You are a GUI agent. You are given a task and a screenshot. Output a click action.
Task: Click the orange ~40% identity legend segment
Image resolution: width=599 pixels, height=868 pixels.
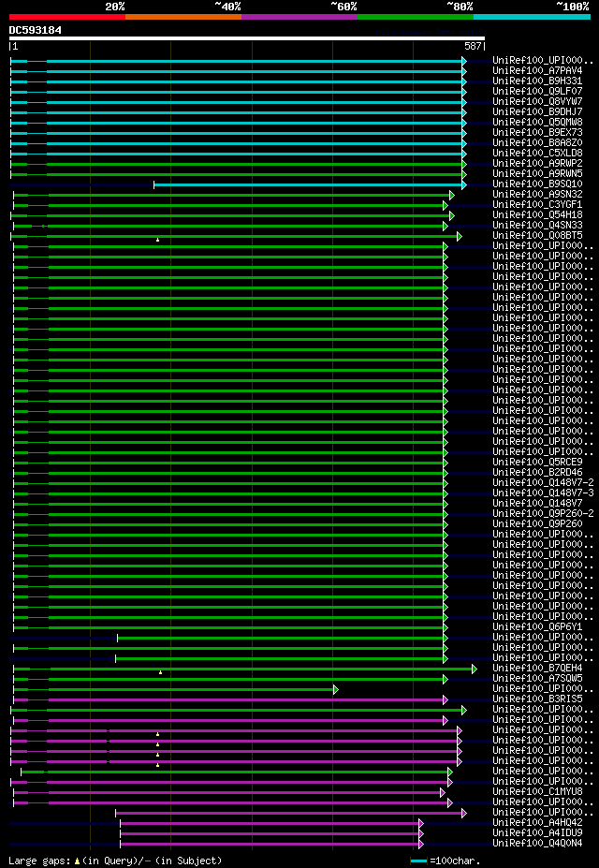[x=183, y=17]
